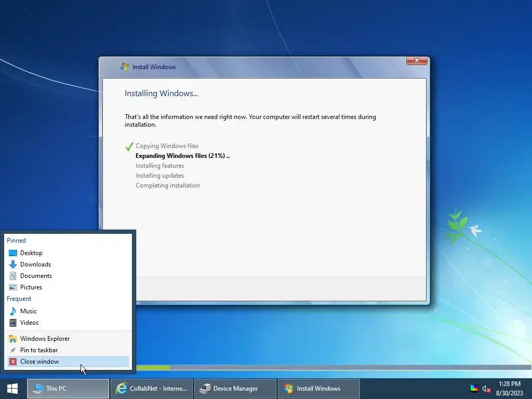The width and height of the screenshot is (532, 399).
Task: Open Videos under Frequent
Action: [68, 322]
